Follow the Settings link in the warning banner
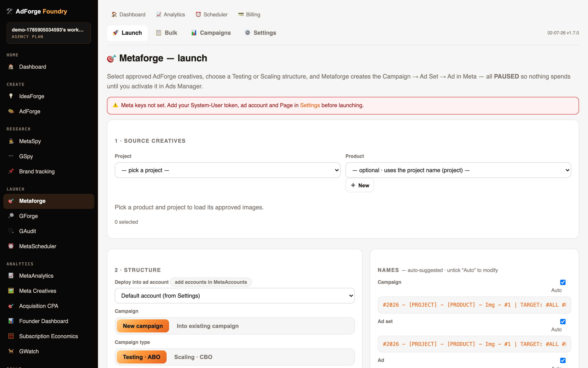This screenshot has width=588, height=368. point(310,105)
